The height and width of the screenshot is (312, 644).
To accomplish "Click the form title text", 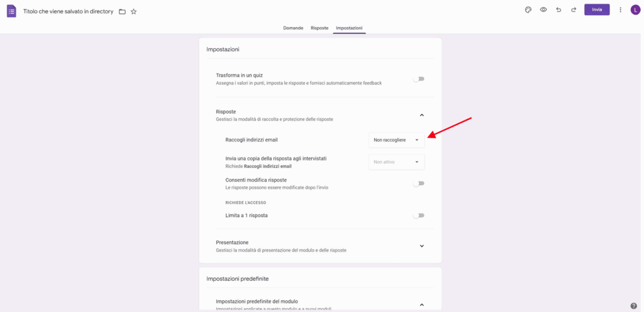I will (x=68, y=12).
